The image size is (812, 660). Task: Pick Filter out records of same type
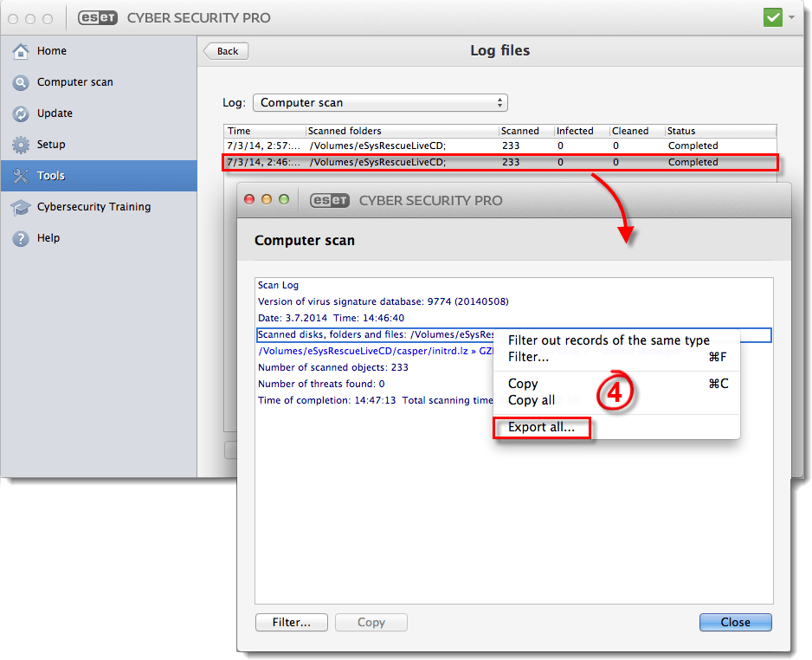click(x=608, y=340)
